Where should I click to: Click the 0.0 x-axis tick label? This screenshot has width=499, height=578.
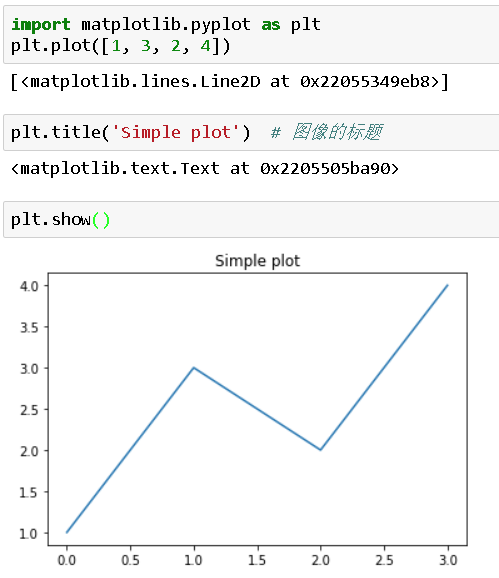tap(67, 560)
